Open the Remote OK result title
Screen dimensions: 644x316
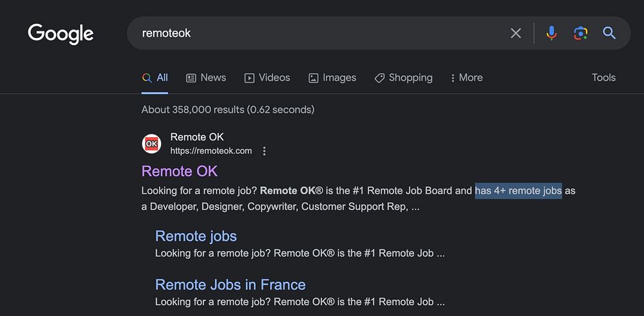[180, 171]
